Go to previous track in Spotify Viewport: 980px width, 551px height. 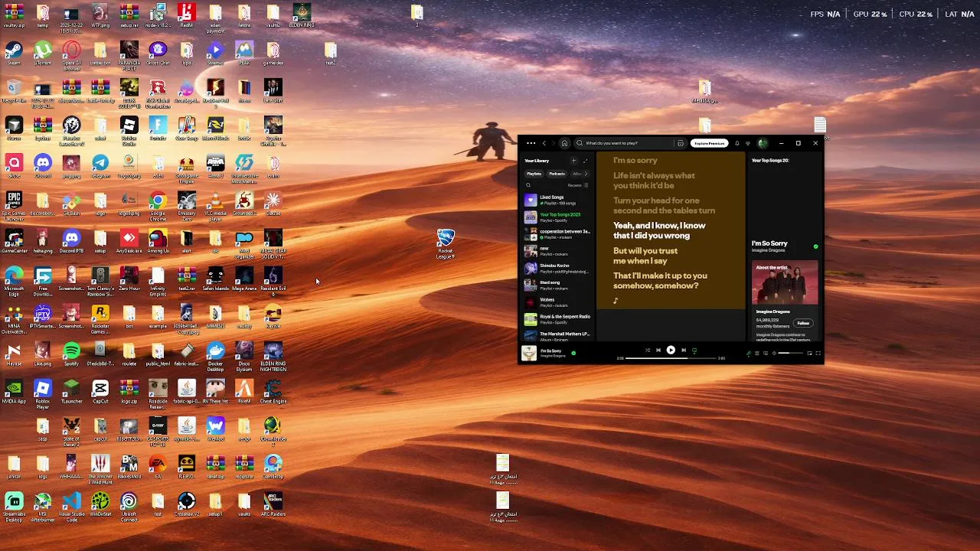658,350
